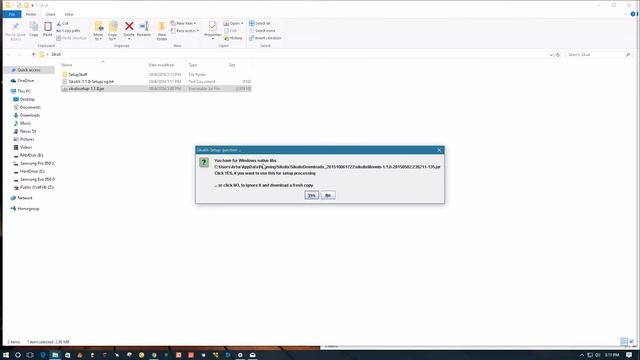Close the Sikuli Setup question dialog
Screen dimensions: 640x360
point(439,150)
